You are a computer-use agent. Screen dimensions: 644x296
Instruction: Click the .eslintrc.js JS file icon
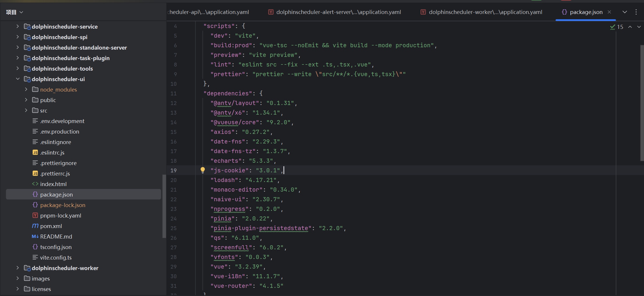point(35,153)
